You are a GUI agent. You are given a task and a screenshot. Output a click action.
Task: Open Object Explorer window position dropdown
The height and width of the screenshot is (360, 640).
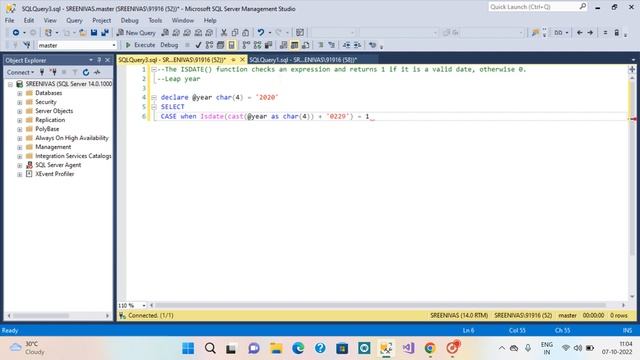point(91,60)
